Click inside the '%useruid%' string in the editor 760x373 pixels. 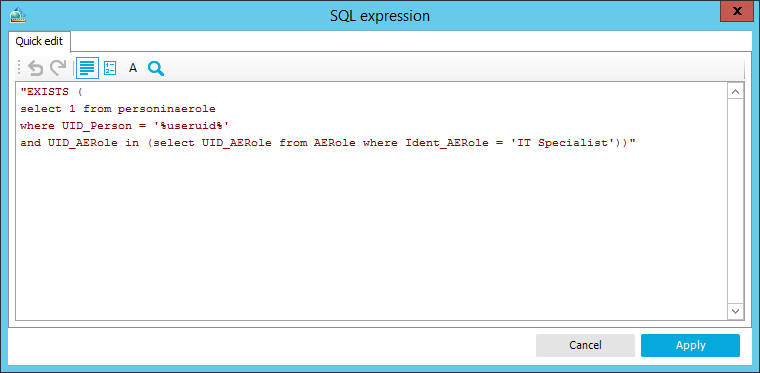point(191,126)
